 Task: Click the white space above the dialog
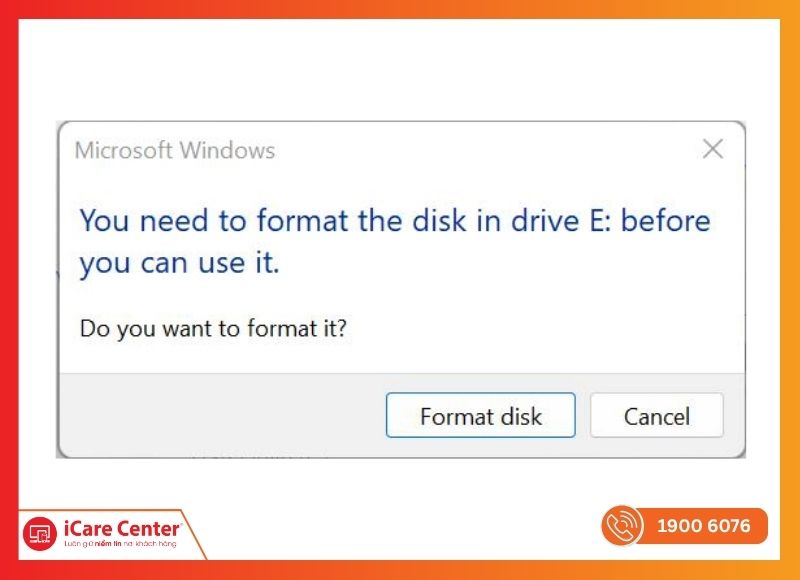(x=400, y=70)
